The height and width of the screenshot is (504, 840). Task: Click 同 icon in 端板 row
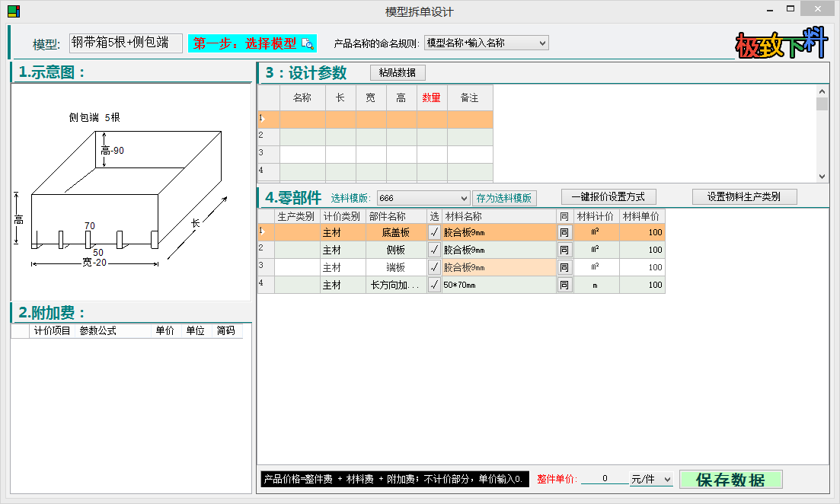tap(564, 267)
